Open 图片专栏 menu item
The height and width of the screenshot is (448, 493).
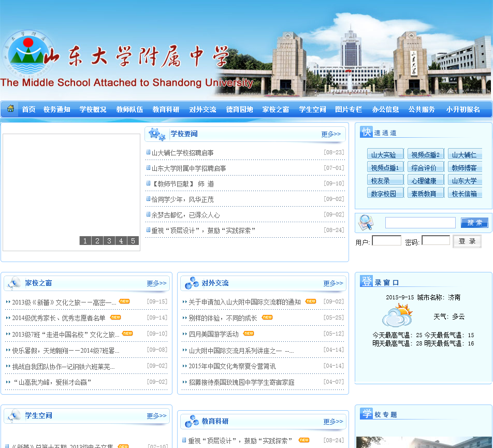tap(349, 109)
